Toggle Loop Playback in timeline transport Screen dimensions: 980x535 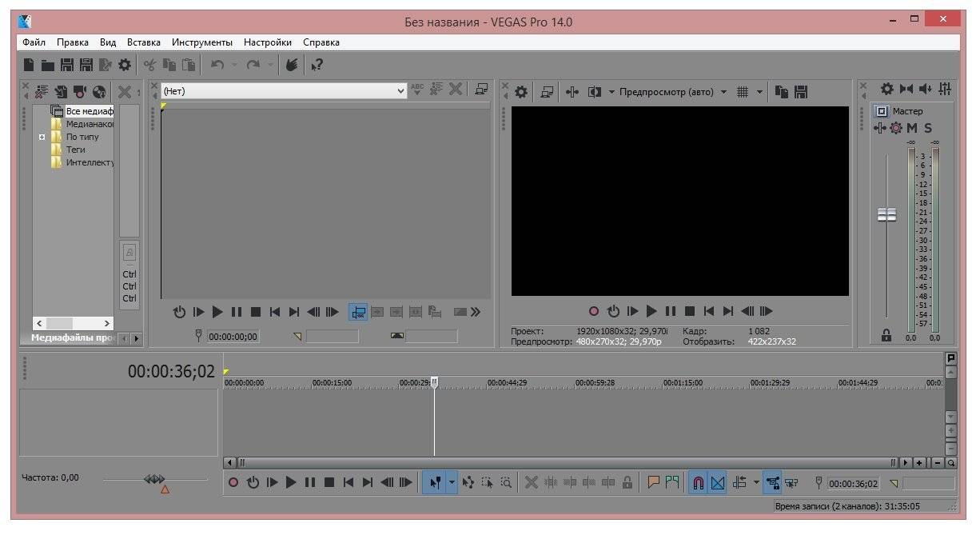[x=253, y=482]
